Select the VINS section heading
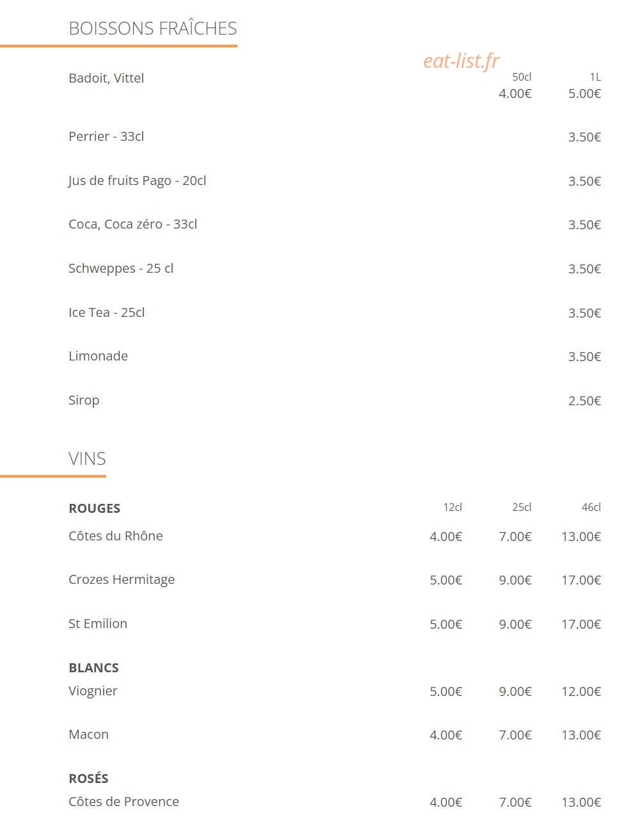The width and height of the screenshot is (617, 840). (x=87, y=458)
